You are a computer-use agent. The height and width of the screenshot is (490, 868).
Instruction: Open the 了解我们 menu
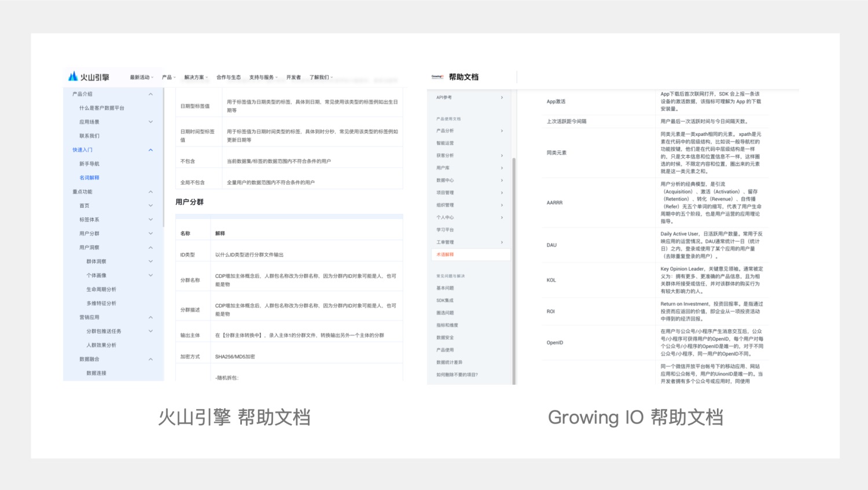click(321, 77)
